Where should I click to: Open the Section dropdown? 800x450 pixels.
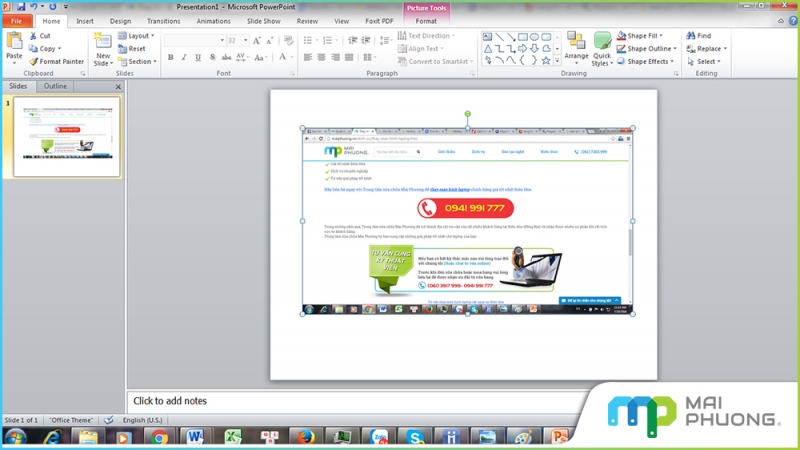(x=137, y=61)
